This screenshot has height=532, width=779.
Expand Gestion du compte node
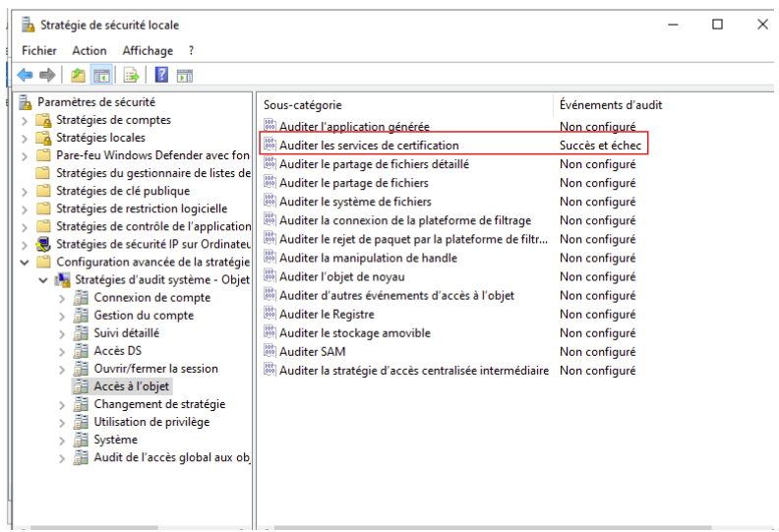(x=62, y=317)
